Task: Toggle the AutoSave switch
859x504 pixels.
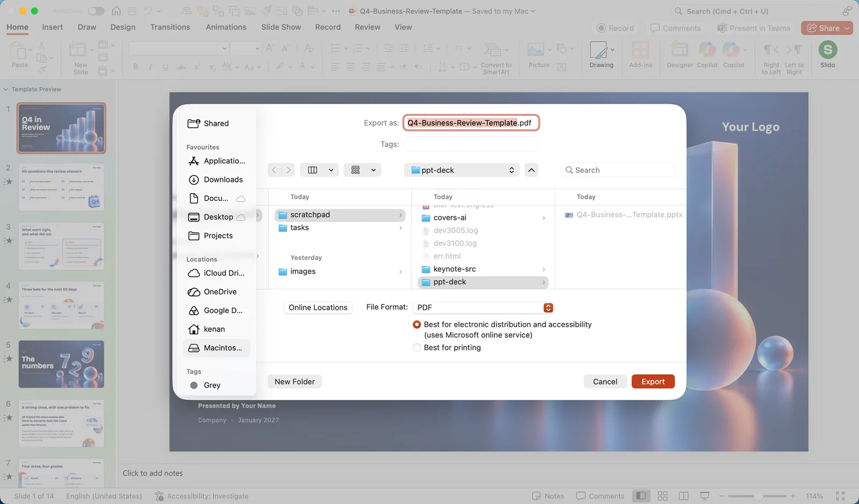Action: 96,11
